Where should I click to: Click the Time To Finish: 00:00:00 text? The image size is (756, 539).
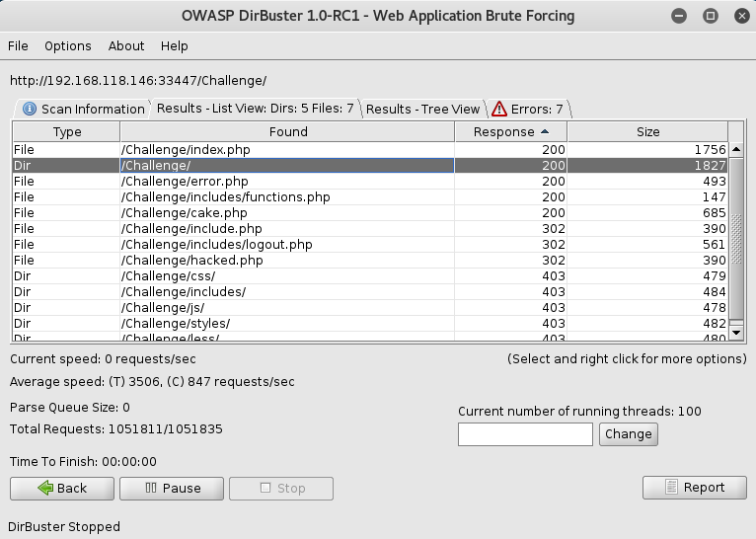[x=83, y=461]
